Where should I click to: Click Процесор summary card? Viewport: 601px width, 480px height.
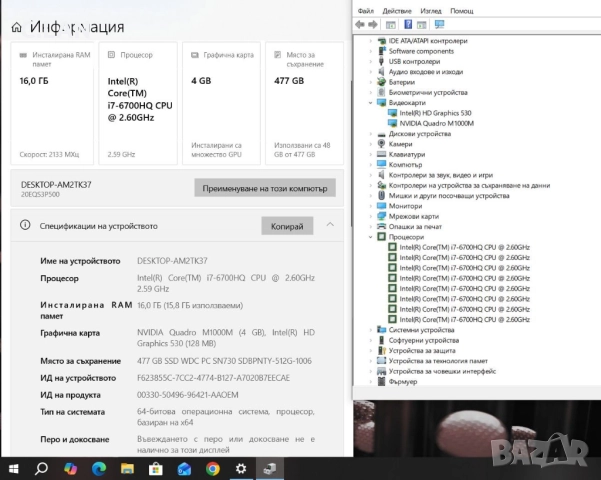pyautogui.click(x=138, y=104)
